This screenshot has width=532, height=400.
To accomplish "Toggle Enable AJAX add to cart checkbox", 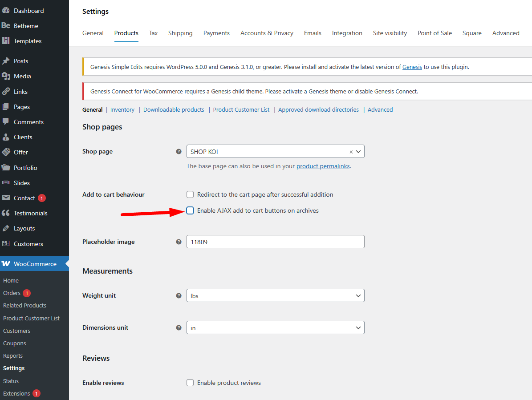I will coord(190,210).
